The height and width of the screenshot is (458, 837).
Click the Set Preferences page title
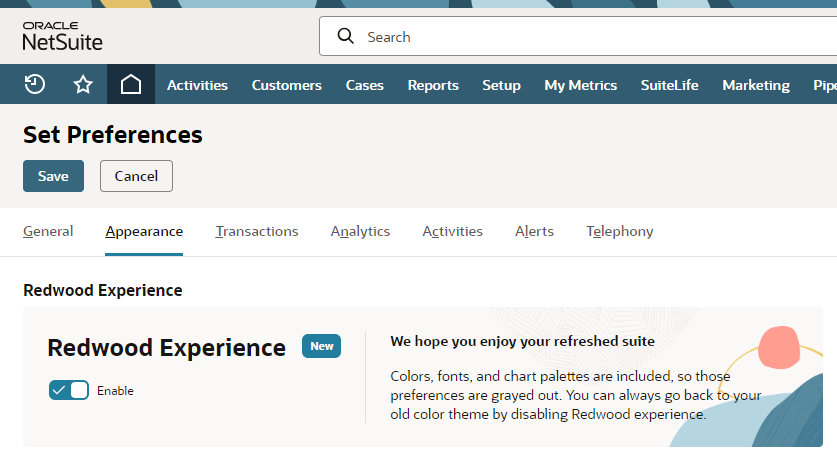pyautogui.click(x=113, y=135)
